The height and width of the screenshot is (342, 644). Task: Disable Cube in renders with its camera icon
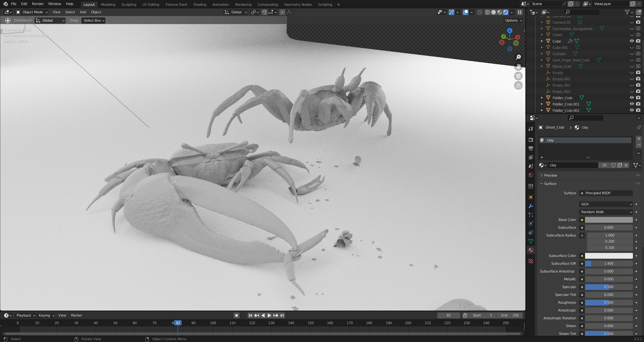coord(638,41)
